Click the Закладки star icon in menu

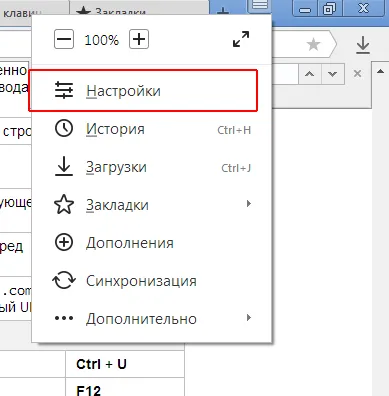click(64, 204)
